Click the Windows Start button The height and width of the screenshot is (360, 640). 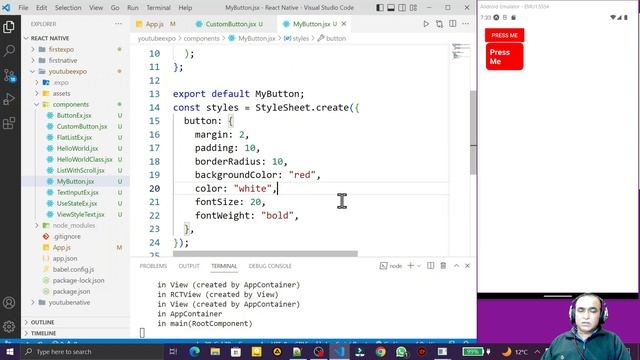[x=10, y=351]
